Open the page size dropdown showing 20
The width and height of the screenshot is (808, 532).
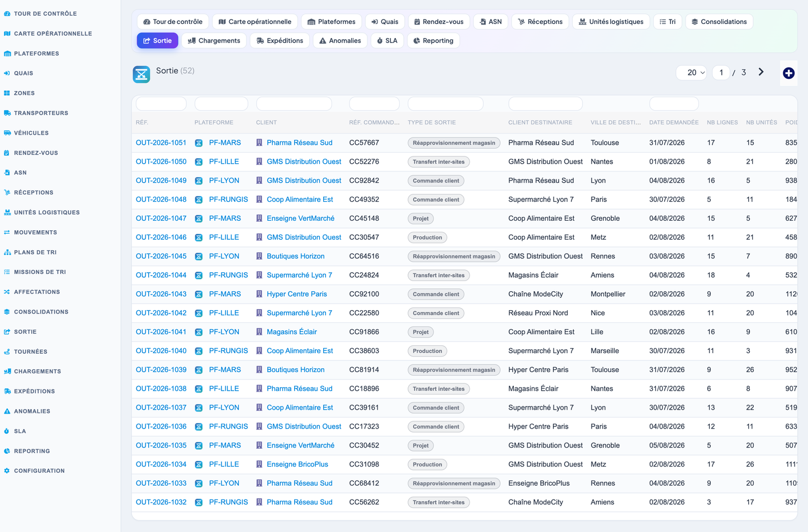(692, 73)
